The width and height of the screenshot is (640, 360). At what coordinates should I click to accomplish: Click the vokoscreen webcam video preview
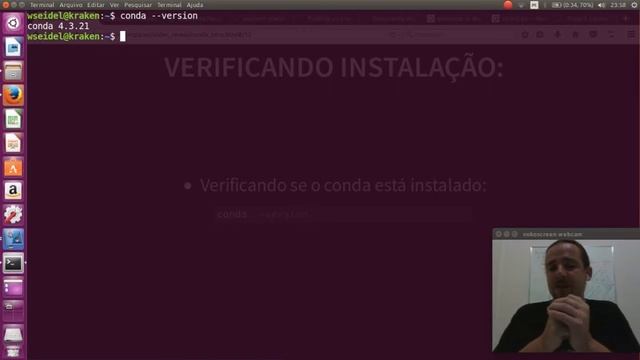click(566, 296)
